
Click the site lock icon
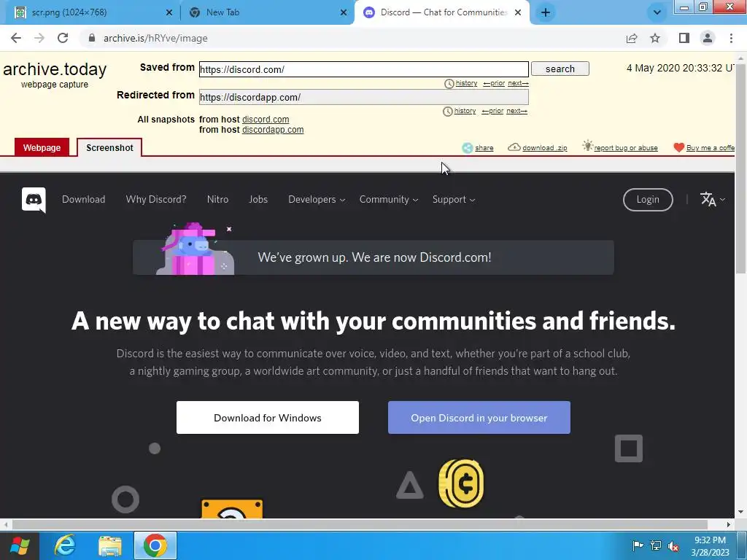click(92, 38)
